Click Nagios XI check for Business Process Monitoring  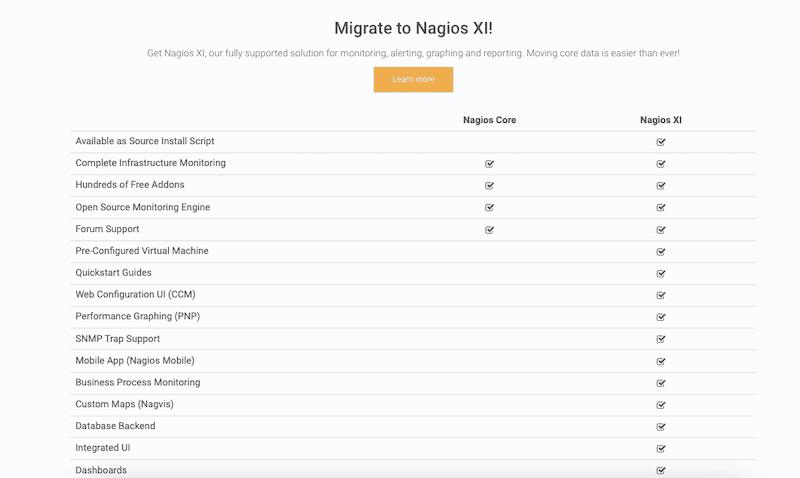tap(661, 383)
